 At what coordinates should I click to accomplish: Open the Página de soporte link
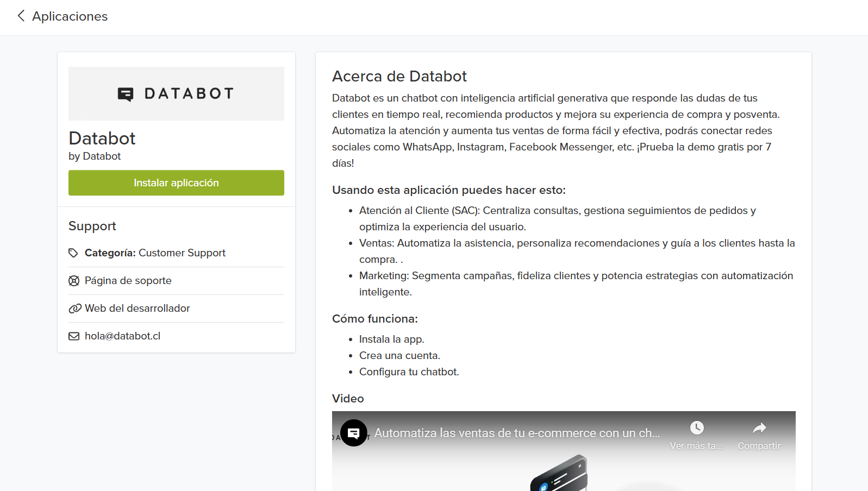click(x=128, y=281)
